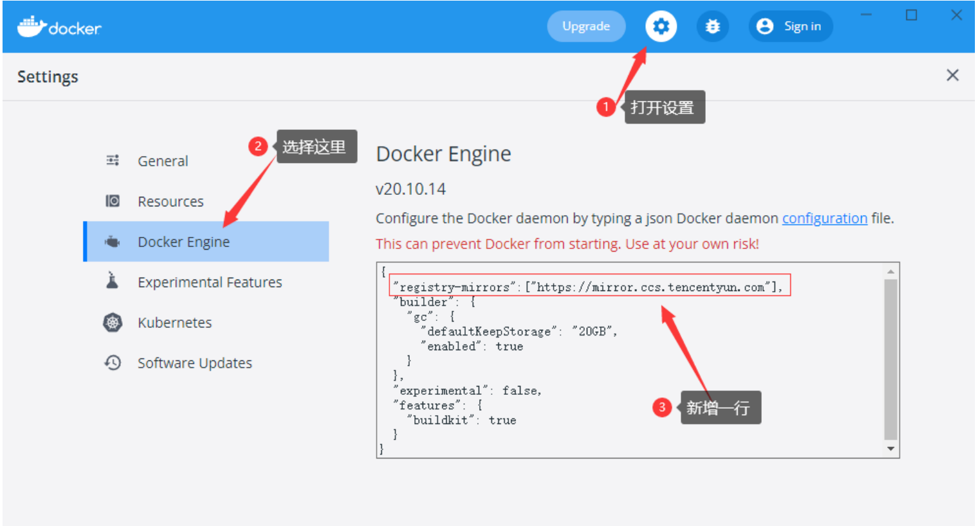Viewport: 980px width, 526px height.
Task: Click the "registry-mirrors" line in the editor
Action: pyautogui.click(x=589, y=287)
